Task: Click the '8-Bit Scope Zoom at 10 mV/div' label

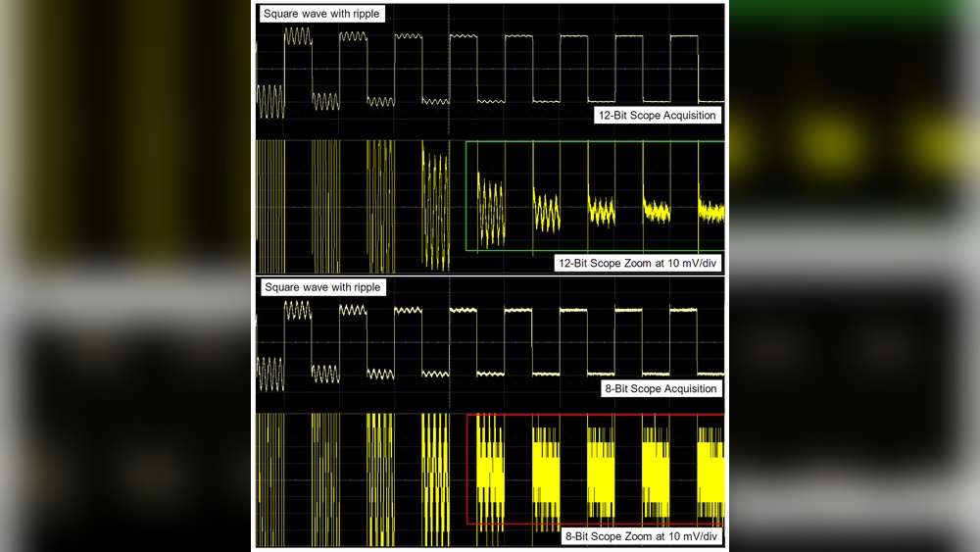Action: tap(641, 535)
